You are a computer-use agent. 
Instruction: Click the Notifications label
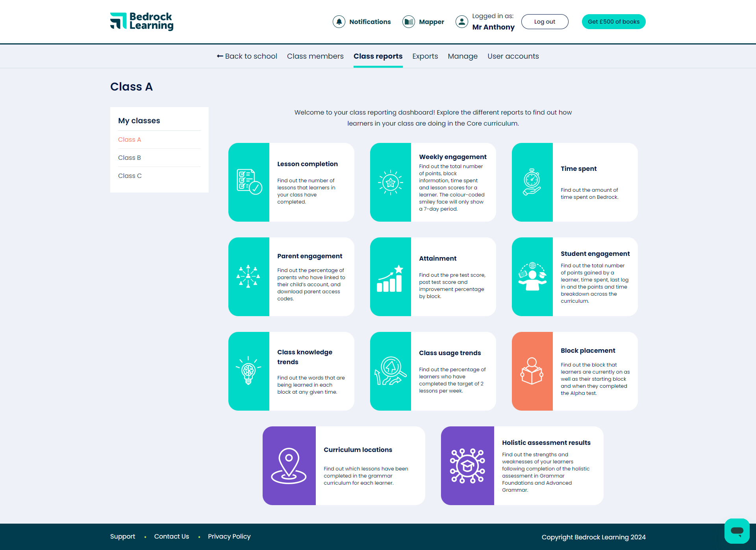point(370,22)
